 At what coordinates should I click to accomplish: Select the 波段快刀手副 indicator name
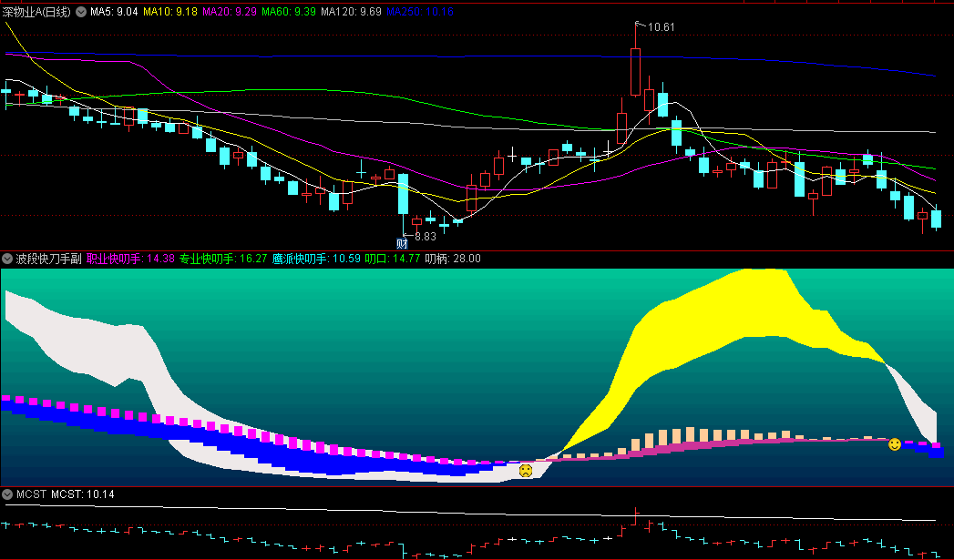coord(48,259)
